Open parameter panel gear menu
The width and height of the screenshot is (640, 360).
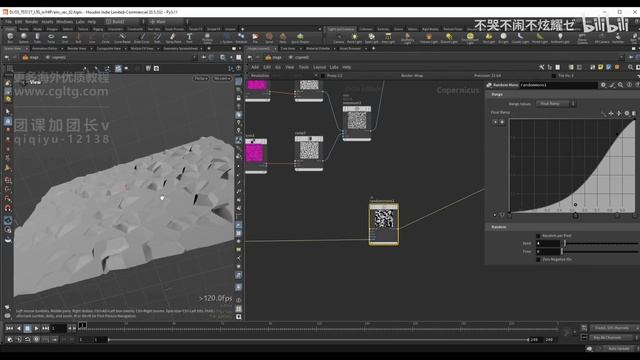tap(603, 85)
